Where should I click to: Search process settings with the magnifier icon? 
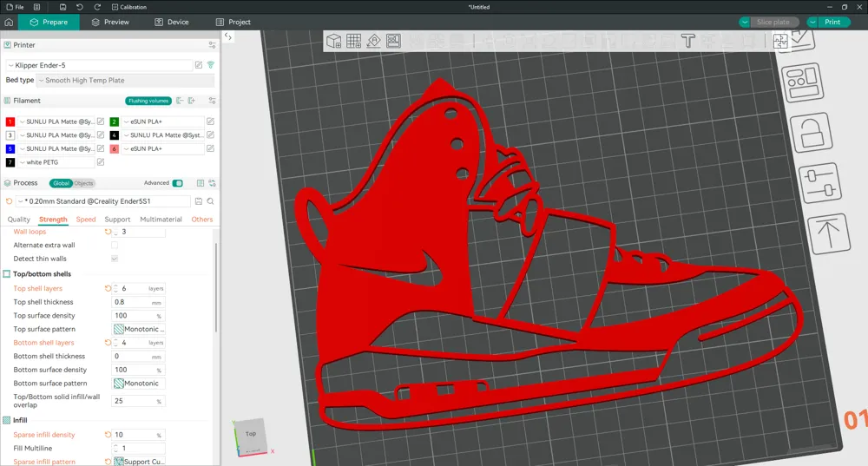click(210, 201)
